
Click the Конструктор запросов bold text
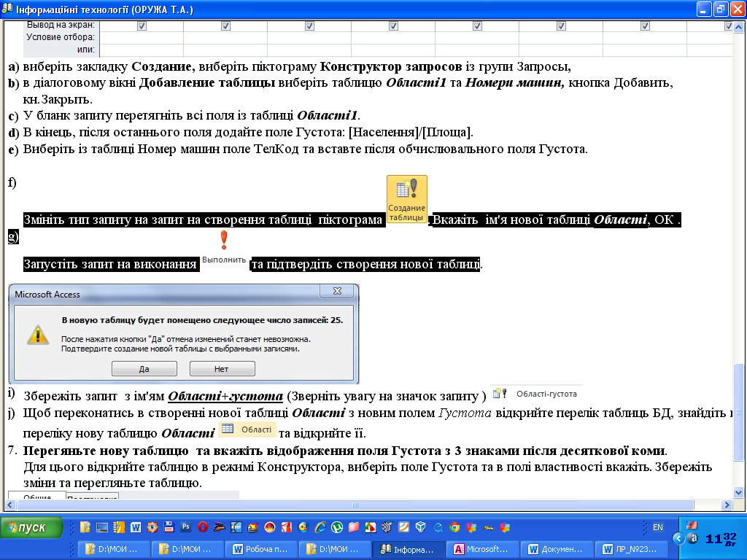pos(391,66)
